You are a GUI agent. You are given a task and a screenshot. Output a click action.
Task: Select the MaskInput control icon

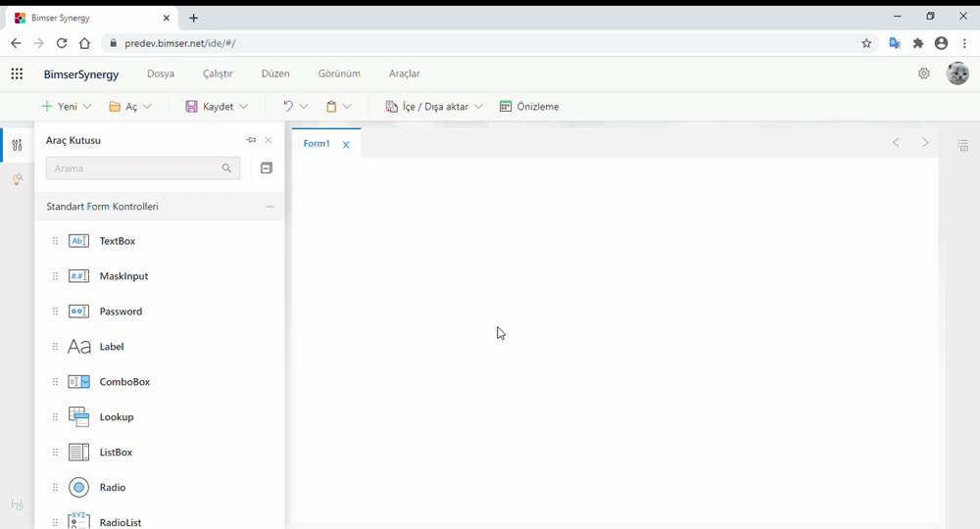(x=78, y=276)
